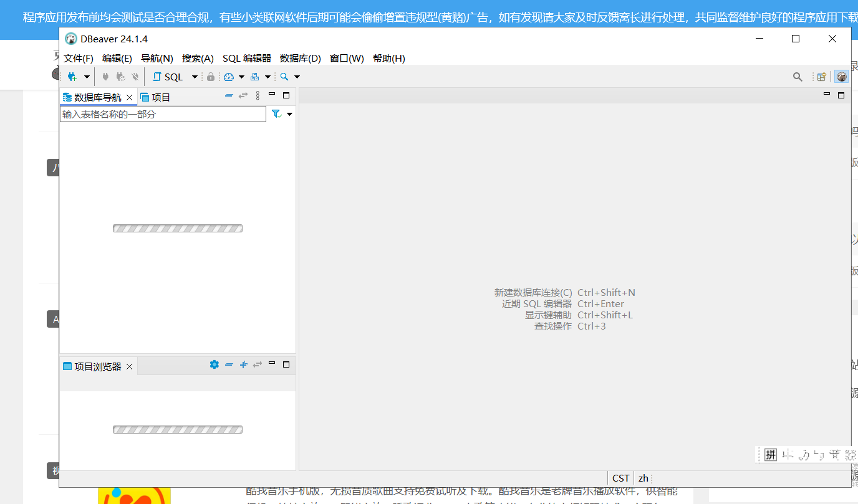Screen dimensions: 858x504
Task: Click the zh locale status entry
Action: click(x=643, y=478)
